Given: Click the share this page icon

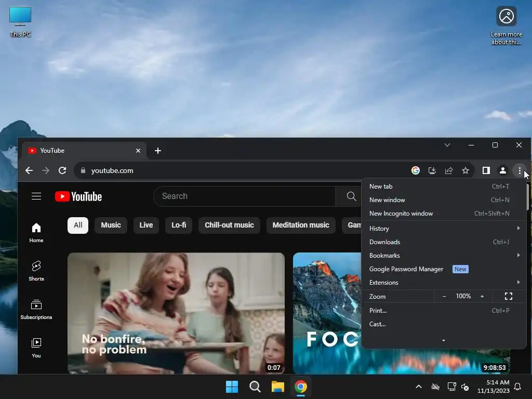Looking at the screenshot, I should click(448, 170).
